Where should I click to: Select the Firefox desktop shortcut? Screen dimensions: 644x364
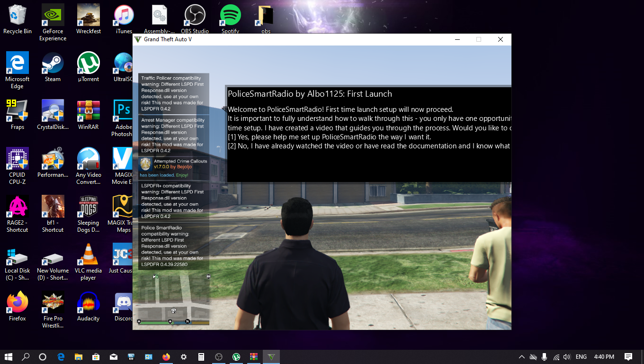click(18, 307)
